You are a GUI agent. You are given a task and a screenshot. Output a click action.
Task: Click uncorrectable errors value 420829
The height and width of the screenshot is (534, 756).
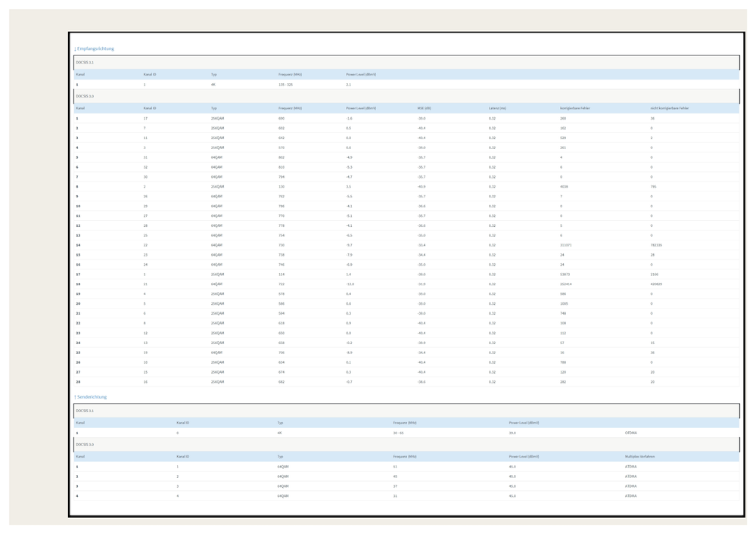coord(655,284)
